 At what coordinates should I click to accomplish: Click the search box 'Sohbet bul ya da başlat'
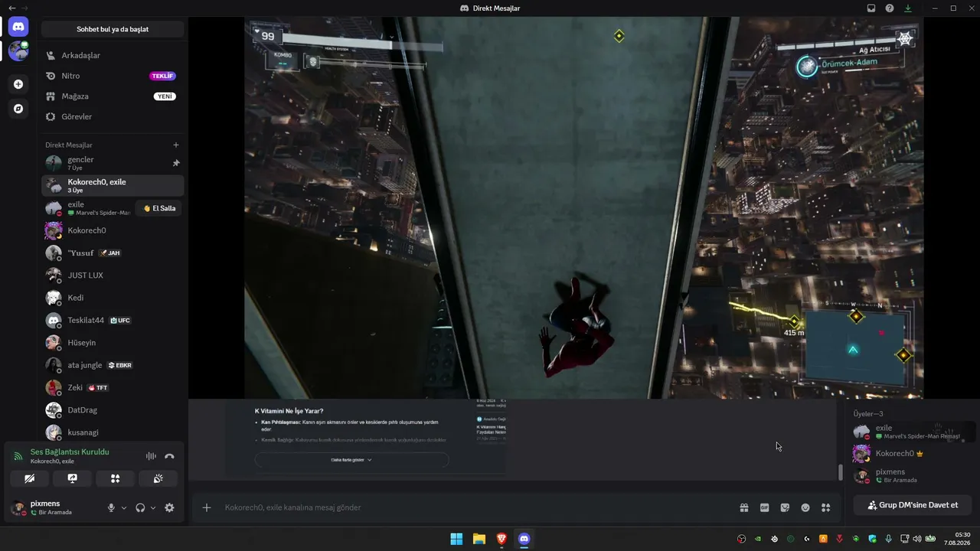(113, 29)
